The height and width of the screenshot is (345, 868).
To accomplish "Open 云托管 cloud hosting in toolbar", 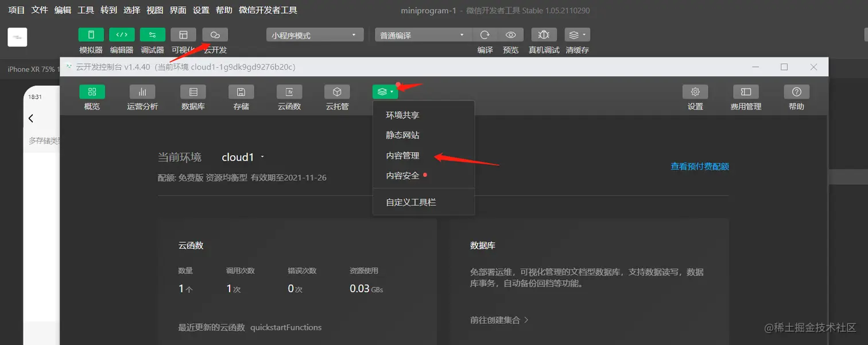I will [337, 92].
